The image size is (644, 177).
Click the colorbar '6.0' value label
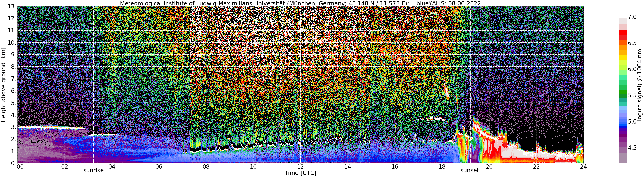pos(632,69)
